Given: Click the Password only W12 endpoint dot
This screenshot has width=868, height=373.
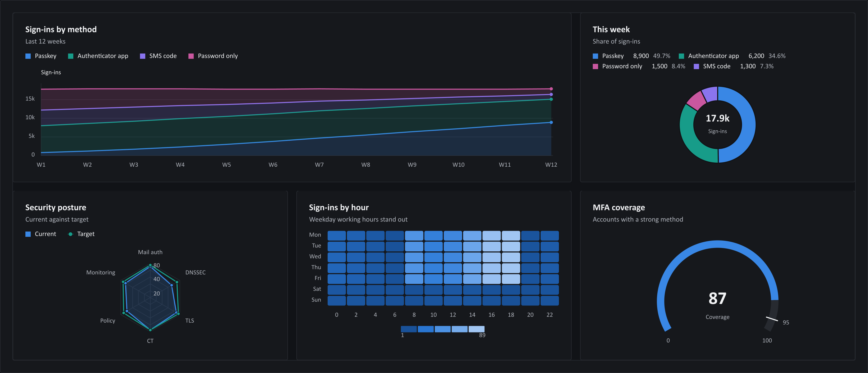Looking at the screenshot, I should [551, 89].
